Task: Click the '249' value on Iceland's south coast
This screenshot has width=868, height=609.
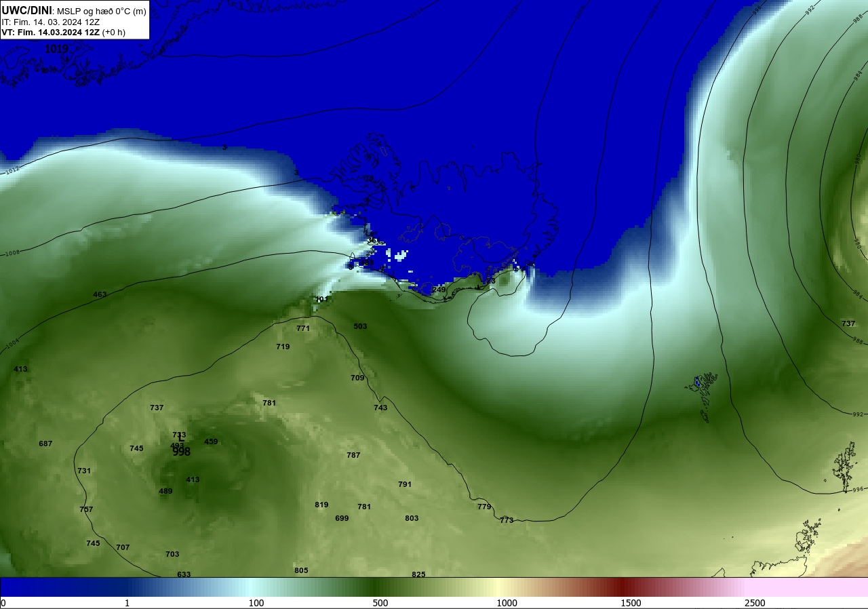Action: 439,290
